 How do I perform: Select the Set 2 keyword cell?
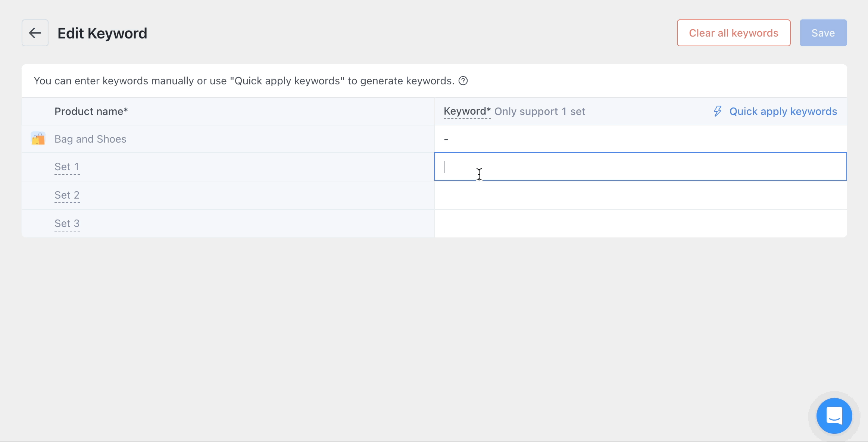pos(640,195)
